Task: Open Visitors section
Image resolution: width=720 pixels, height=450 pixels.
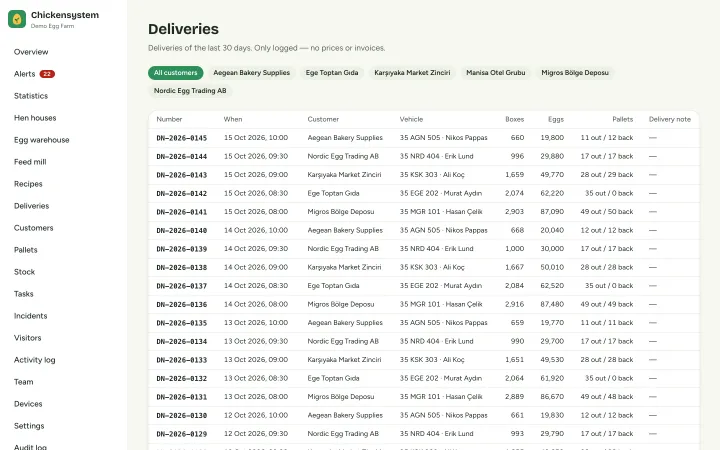Action: click(28, 338)
